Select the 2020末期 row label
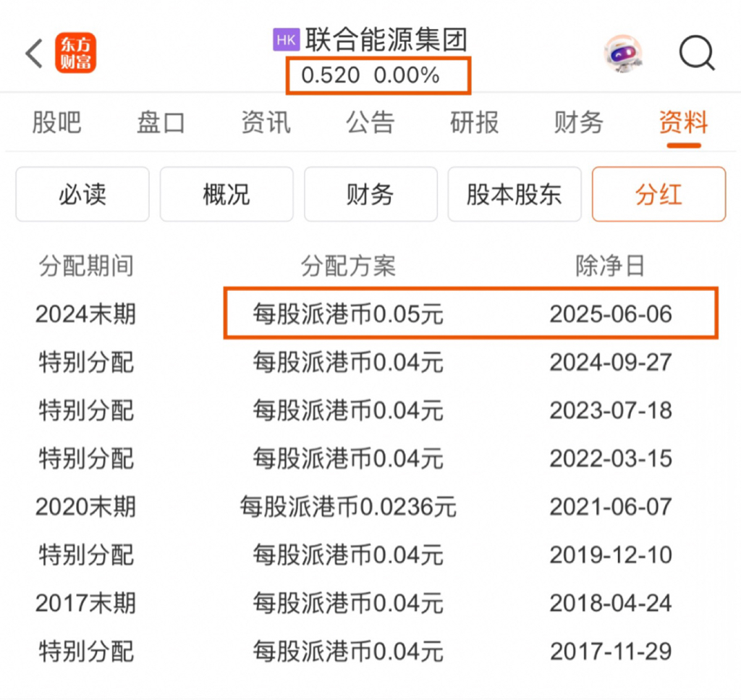This screenshot has width=741, height=700. pos(85,507)
